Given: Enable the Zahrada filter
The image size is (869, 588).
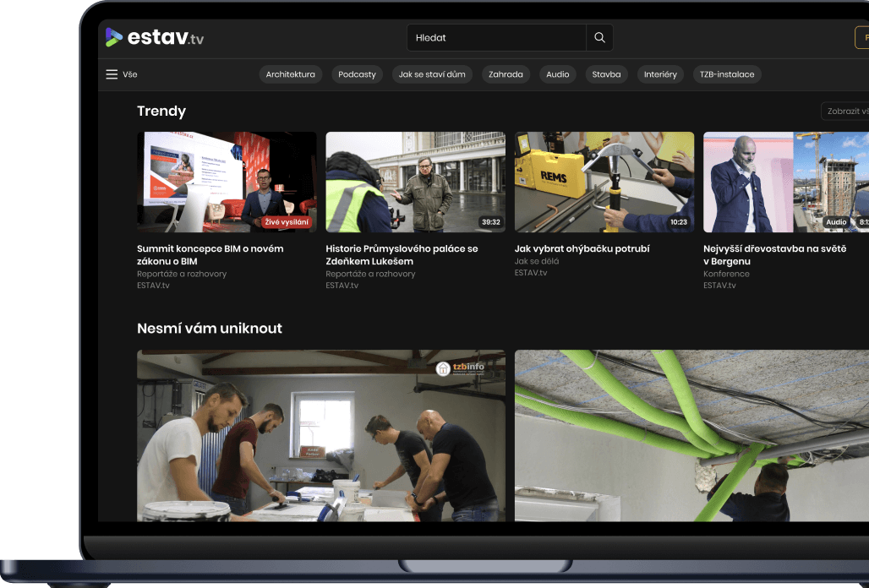Looking at the screenshot, I should [x=506, y=74].
